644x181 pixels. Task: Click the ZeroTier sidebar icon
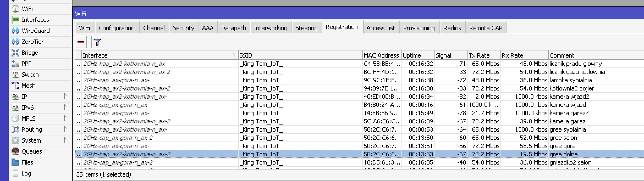15,42
